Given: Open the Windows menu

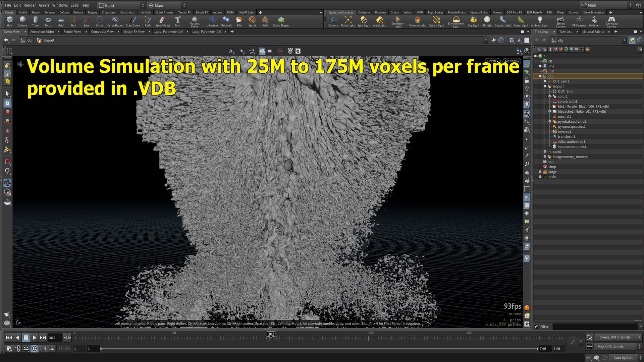Looking at the screenshot, I should pyautogui.click(x=60, y=5).
